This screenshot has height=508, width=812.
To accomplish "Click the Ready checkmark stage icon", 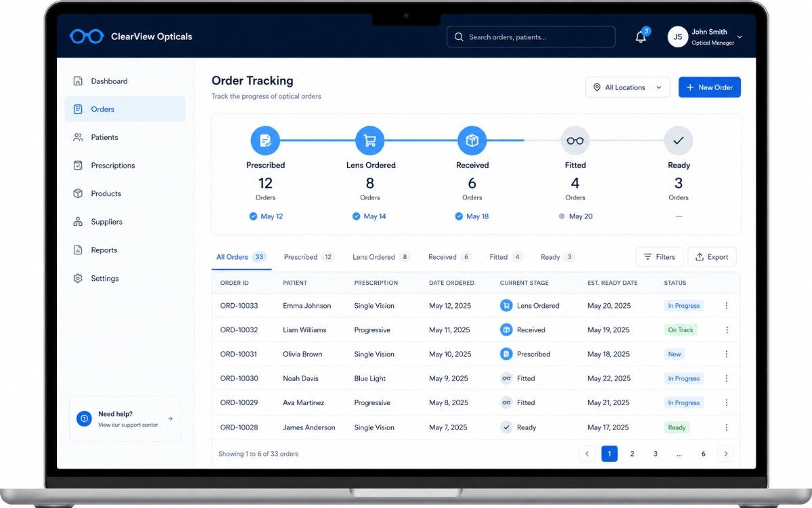I will point(679,141).
